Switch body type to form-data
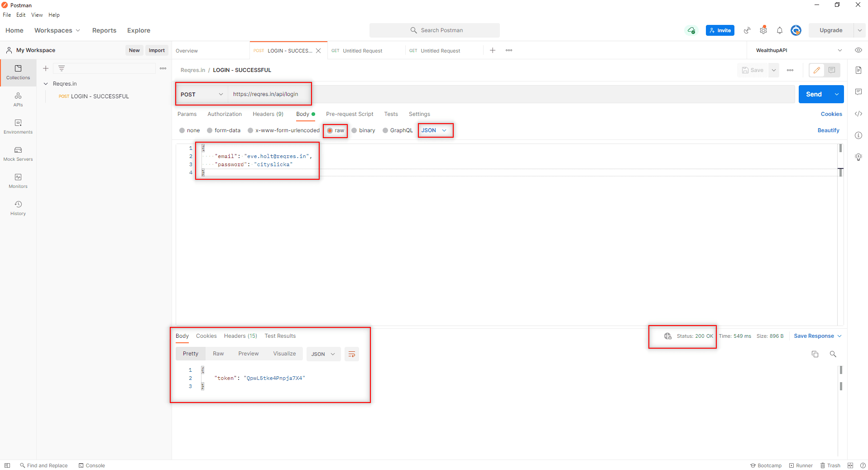The image size is (868, 470). (224, 130)
